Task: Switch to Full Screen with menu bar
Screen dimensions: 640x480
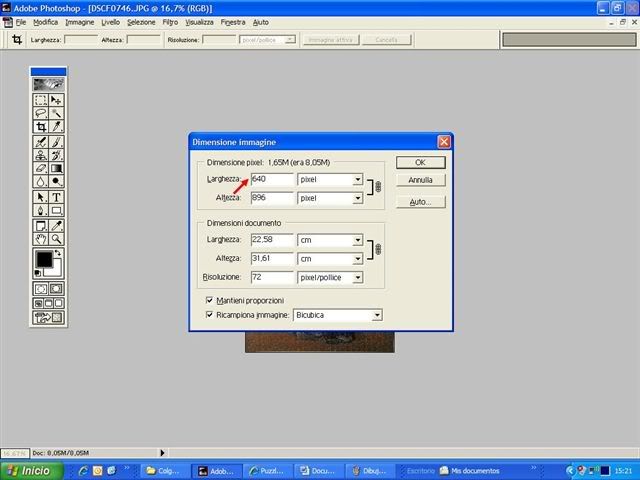Action: click(48, 303)
